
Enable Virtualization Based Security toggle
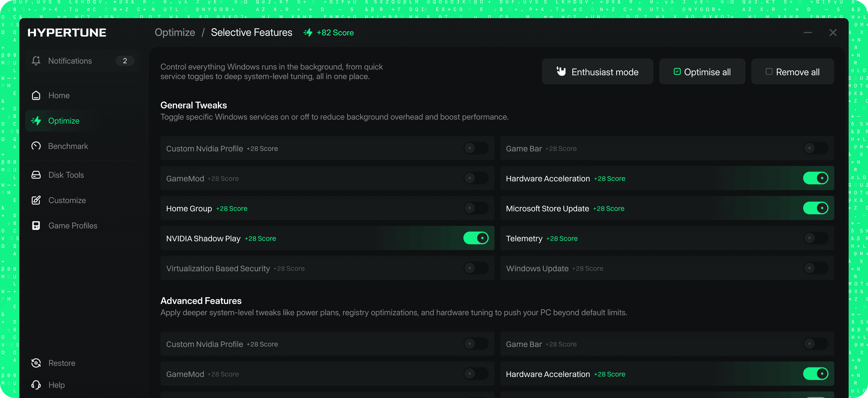click(x=476, y=268)
